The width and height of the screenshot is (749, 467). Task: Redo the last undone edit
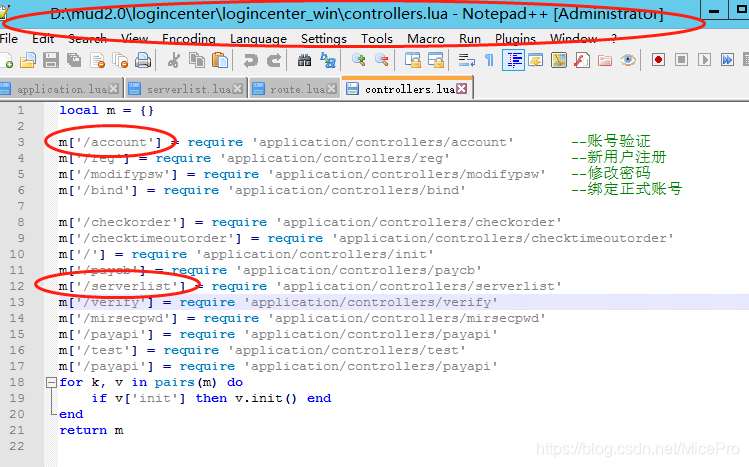274,60
